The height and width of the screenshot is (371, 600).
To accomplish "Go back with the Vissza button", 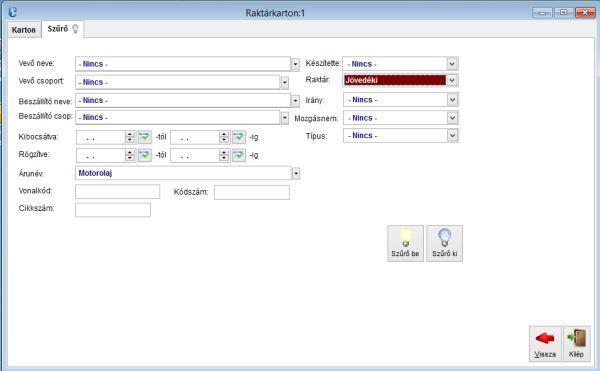I will [545, 343].
